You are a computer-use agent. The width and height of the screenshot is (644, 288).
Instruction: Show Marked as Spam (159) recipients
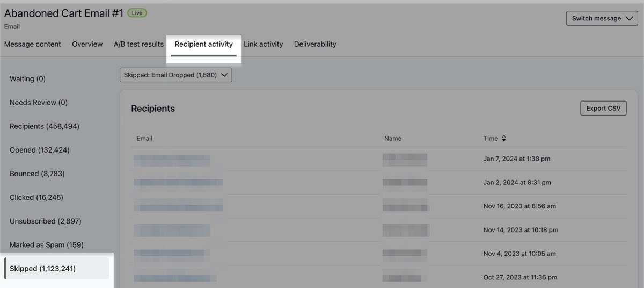pyautogui.click(x=47, y=244)
